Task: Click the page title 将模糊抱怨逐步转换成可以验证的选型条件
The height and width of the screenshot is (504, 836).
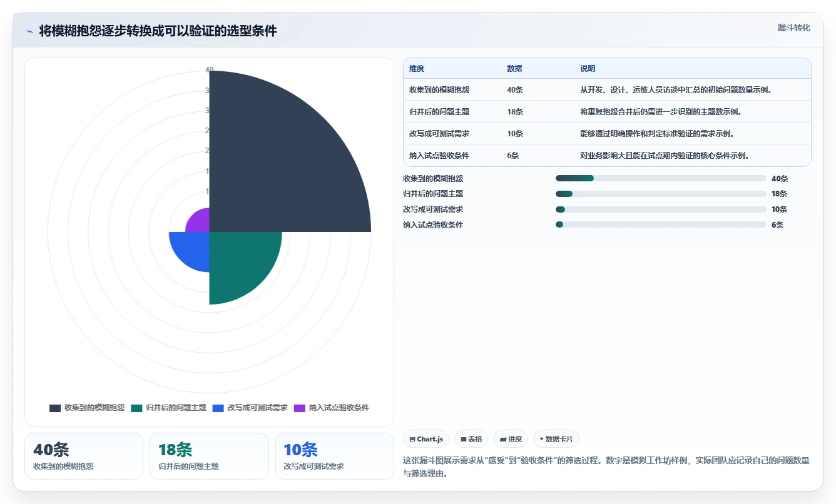Action: click(x=158, y=31)
